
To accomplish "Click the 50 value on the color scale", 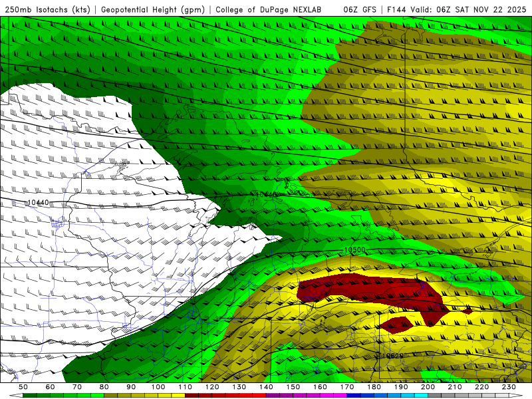I will click(23, 387).
